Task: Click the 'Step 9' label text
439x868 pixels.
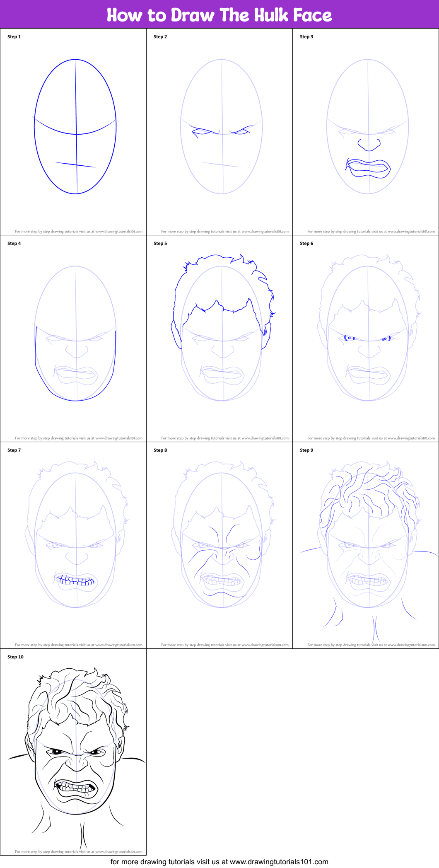Action: pos(306,450)
